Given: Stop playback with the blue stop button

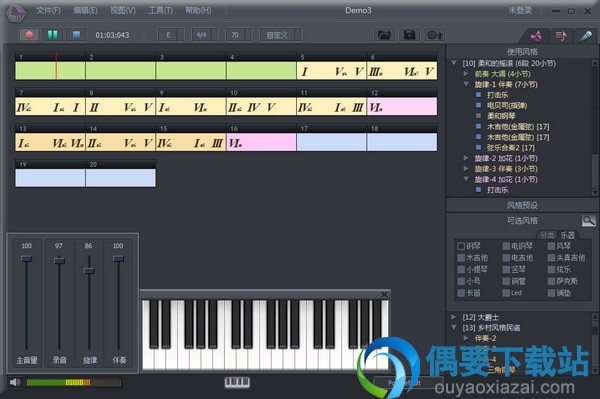Looking at the screenshot, I should coord(76,35).
